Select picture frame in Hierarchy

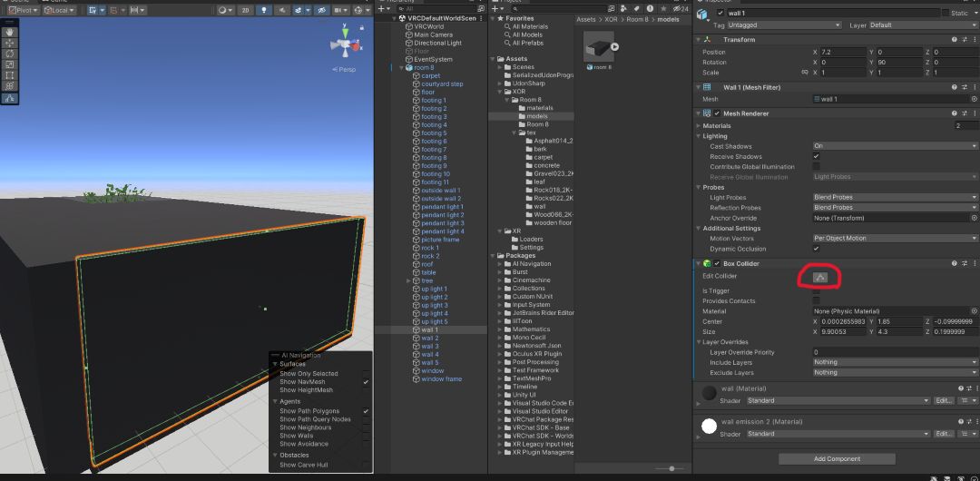[440, 240]
